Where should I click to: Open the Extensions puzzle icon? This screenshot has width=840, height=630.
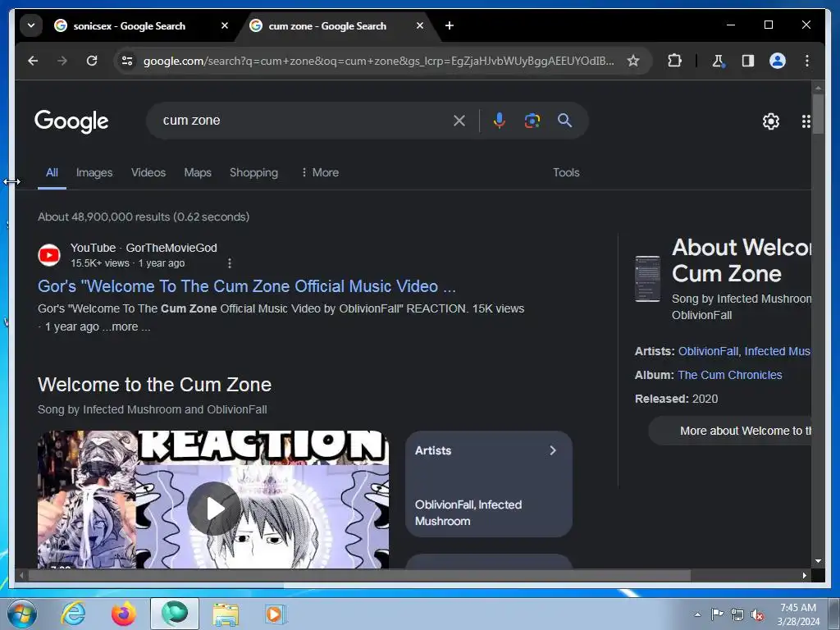click(674, 61)
